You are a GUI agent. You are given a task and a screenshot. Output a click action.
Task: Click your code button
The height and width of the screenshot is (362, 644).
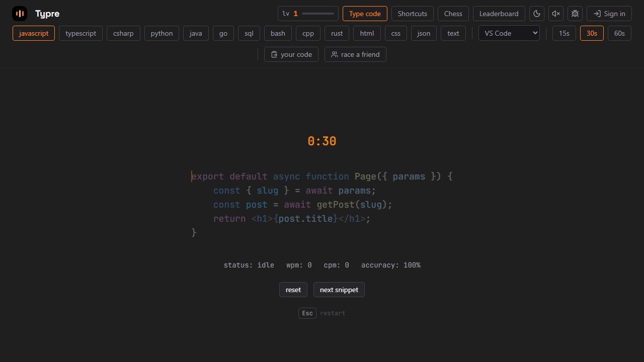coord(291,54)
